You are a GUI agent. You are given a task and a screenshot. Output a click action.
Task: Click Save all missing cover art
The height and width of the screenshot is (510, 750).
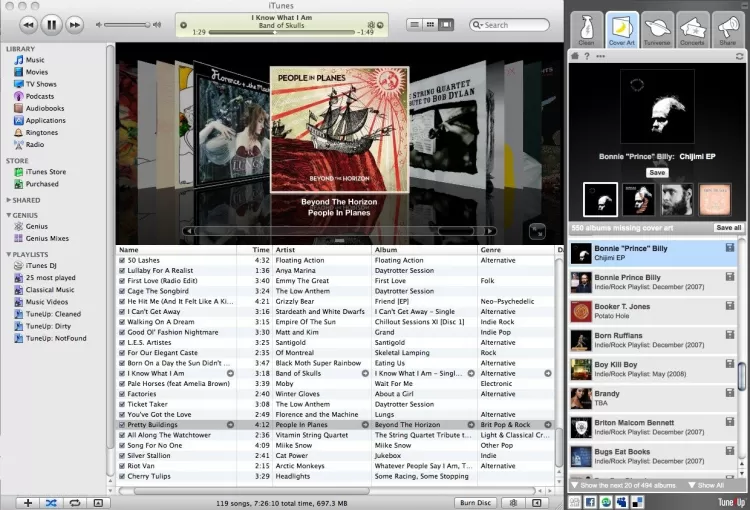coord(728,228)
